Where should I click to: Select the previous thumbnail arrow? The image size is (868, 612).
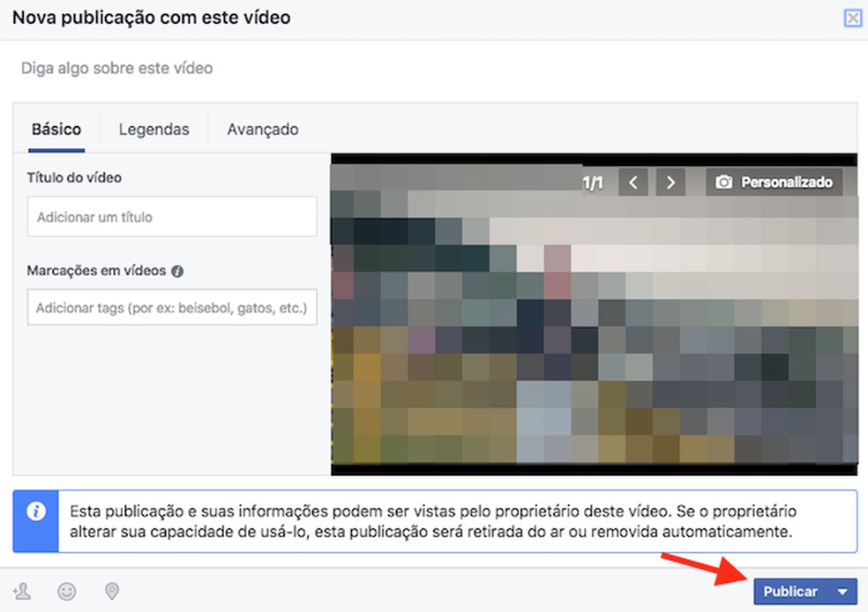[x=633, y=182]
